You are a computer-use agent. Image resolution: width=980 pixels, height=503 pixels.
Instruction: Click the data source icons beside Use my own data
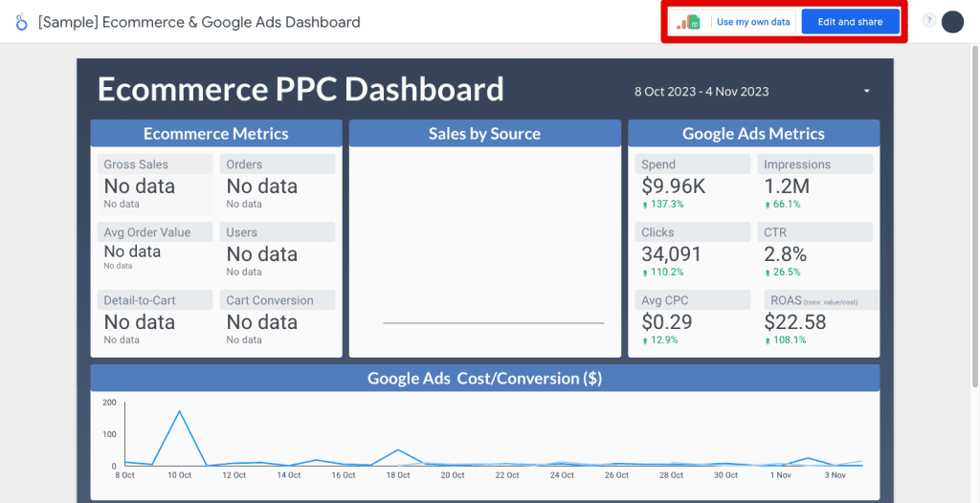688,22
